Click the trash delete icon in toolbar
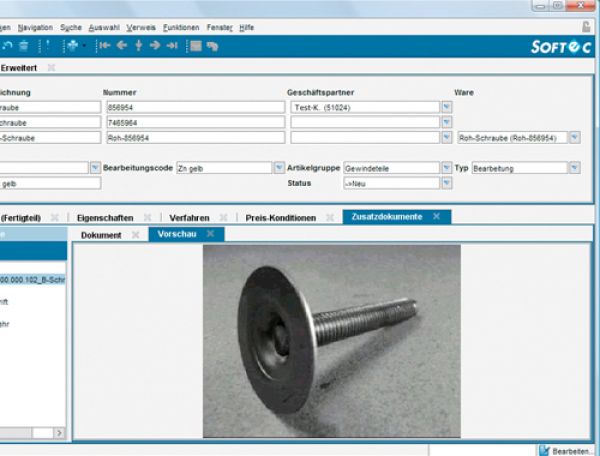Image resolution: width=600 pixels, height=456 pixels. coord(23,46)
